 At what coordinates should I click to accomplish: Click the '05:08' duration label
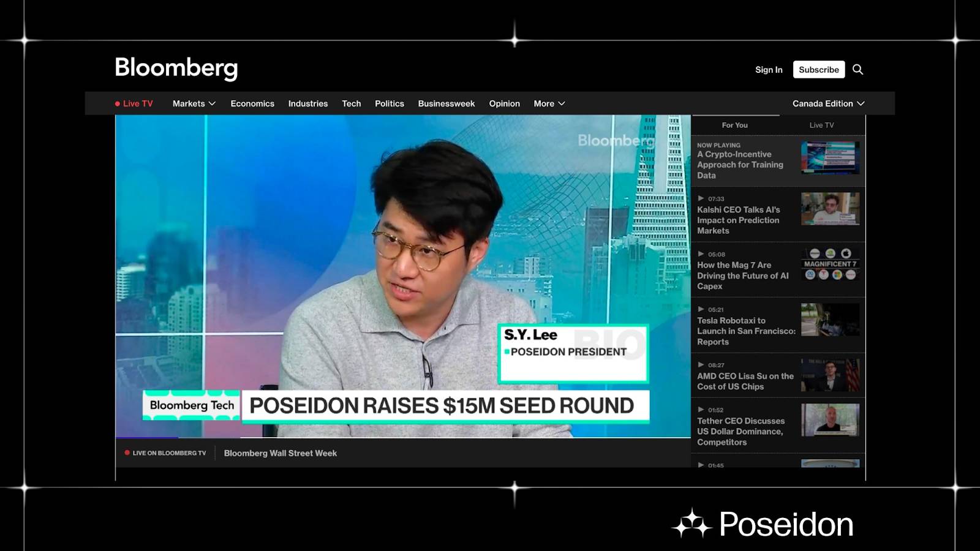(x=717, y=254)
